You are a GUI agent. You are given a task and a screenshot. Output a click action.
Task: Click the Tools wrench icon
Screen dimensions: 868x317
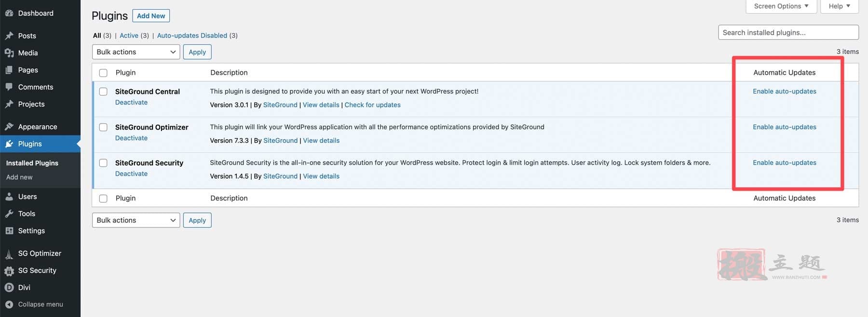click(9, 214)
